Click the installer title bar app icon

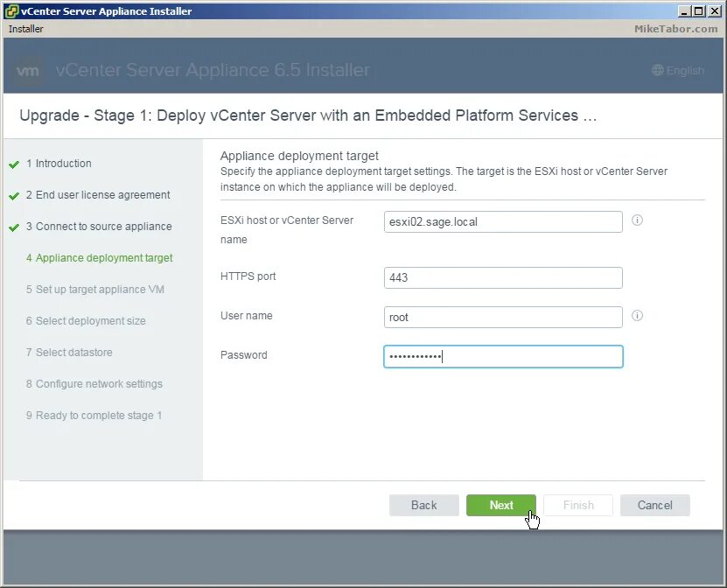pos(11,11)
